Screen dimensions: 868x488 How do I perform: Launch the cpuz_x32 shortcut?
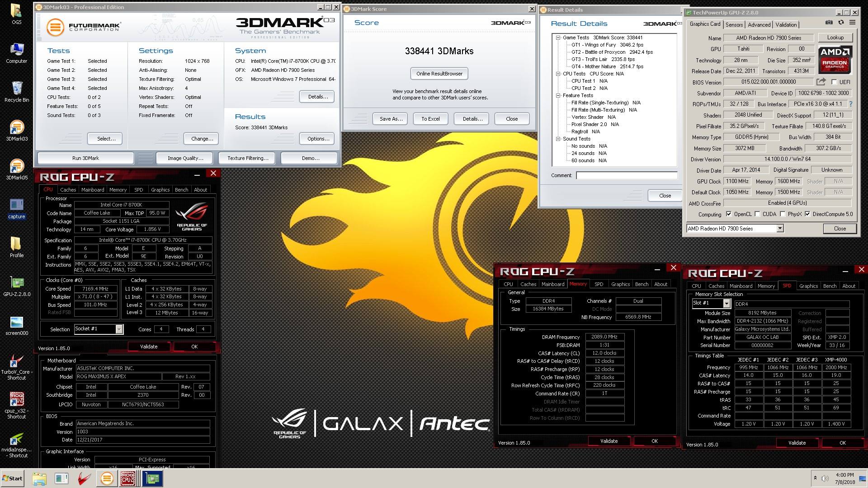tap(17, 406)
